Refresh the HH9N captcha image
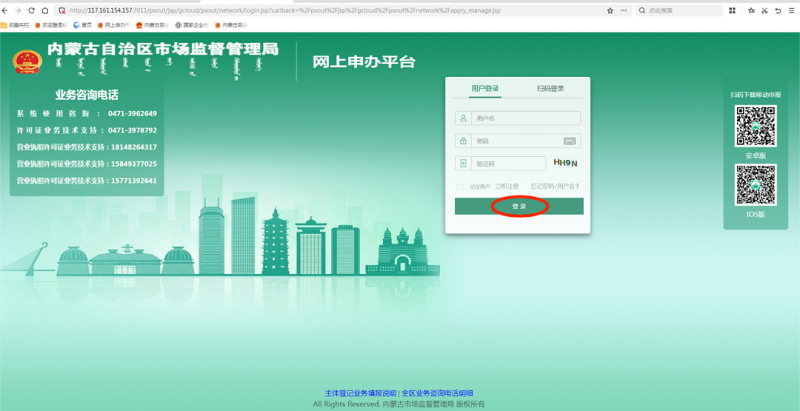800x411 pixels. [x=565, y=163]
